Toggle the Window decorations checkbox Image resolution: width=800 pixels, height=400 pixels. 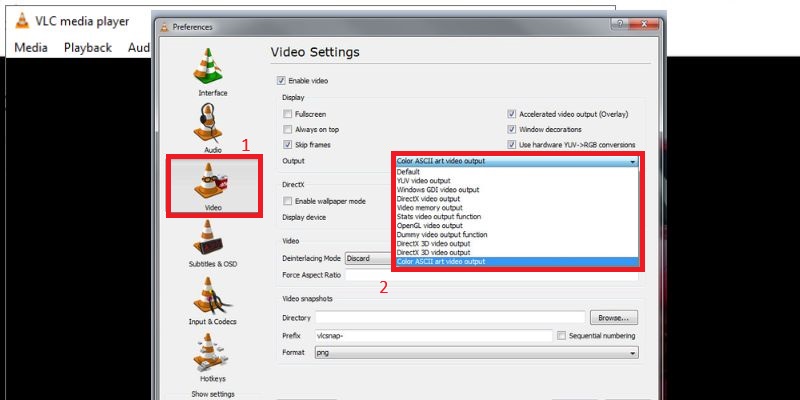tap(512, 130)
